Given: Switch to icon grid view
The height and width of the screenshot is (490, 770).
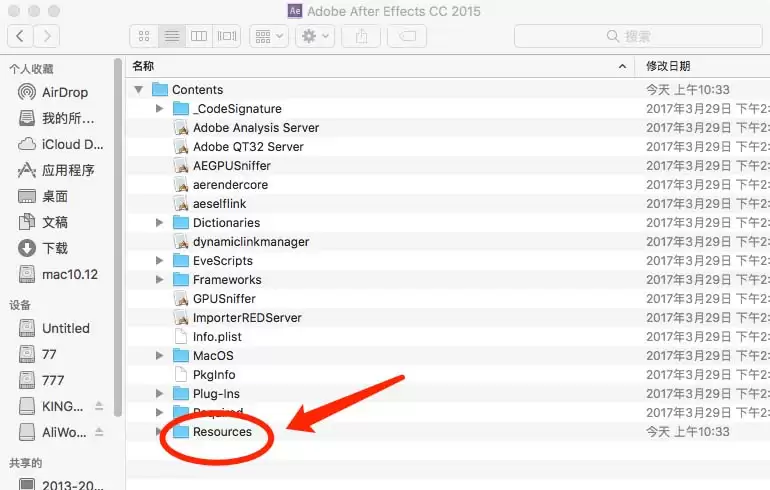Looking at the screenshot, I should coord(144,36).
